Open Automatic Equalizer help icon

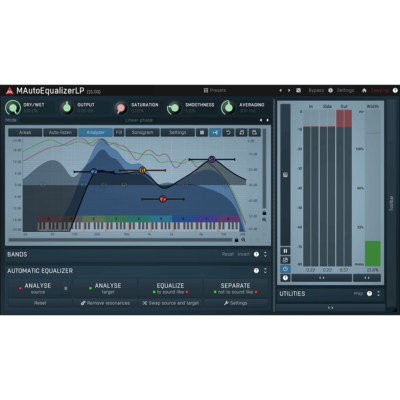tap(256, 271)
